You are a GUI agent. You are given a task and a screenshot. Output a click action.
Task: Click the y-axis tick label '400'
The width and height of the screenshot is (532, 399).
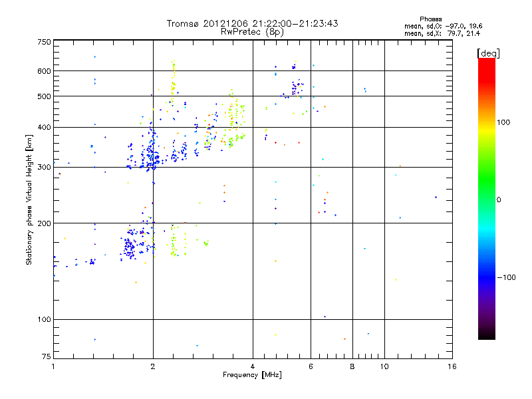tap(44, 128)
